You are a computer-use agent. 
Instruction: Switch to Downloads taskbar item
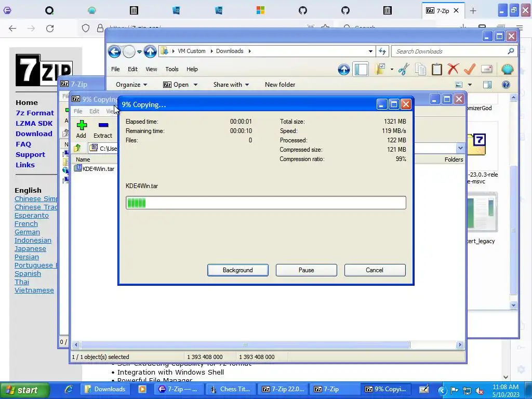coord(105,389)
